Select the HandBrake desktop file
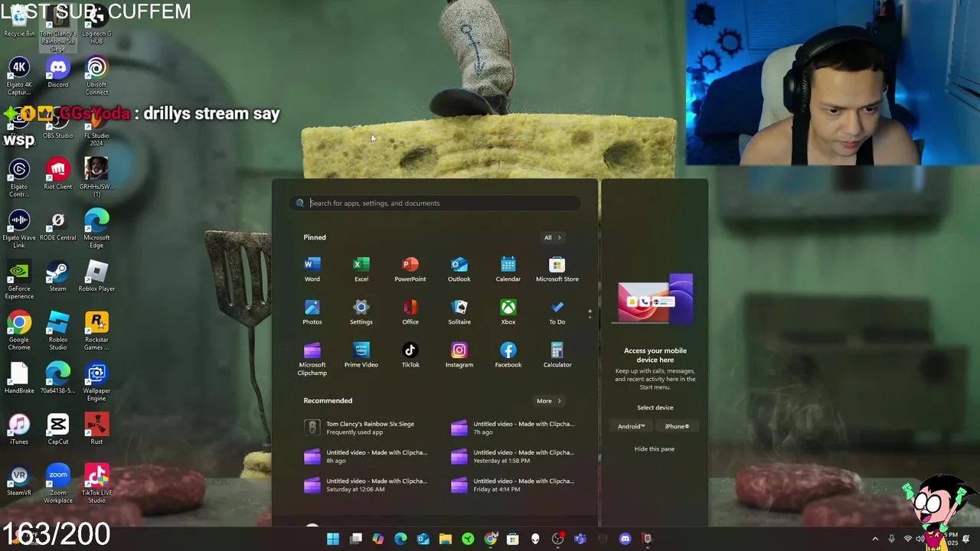Screen dimensions: 980x551 [19, 379]
